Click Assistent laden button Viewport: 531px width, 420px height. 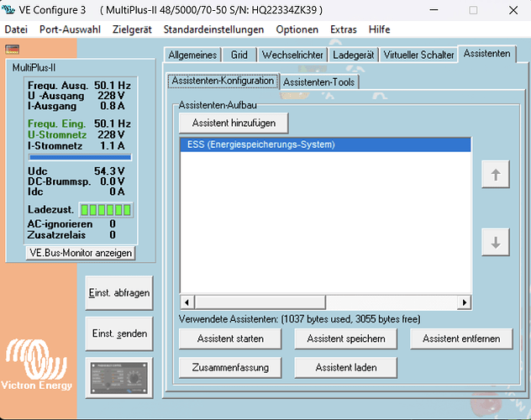pyautogui.click(x=346, y=368)
